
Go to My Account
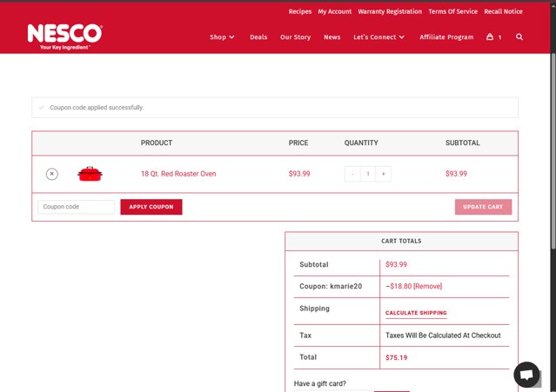pos(335,11)
